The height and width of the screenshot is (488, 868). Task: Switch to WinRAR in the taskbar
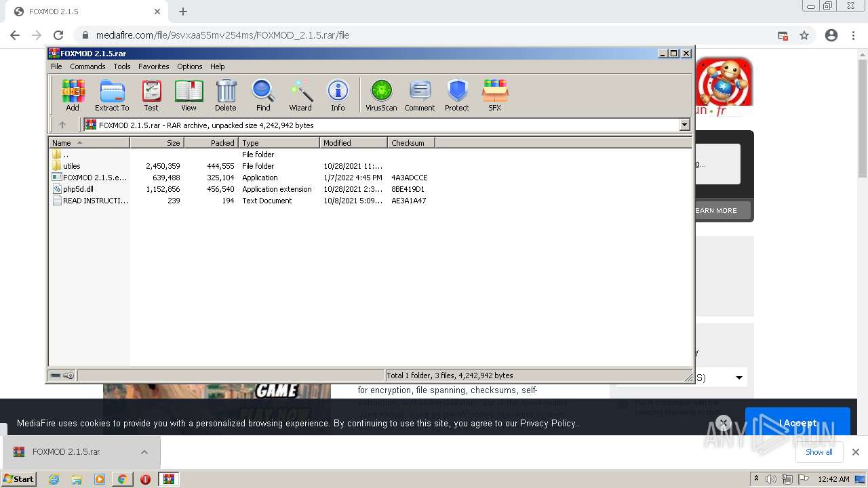pos(169,479)
